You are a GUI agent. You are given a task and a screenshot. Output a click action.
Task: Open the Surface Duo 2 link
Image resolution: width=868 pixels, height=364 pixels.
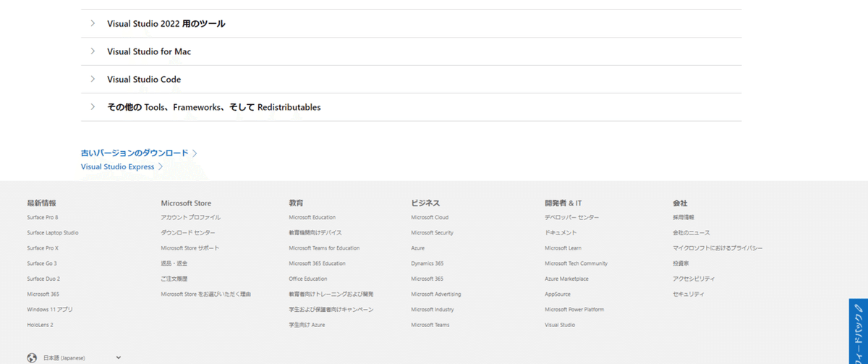(x=43, y=279)
